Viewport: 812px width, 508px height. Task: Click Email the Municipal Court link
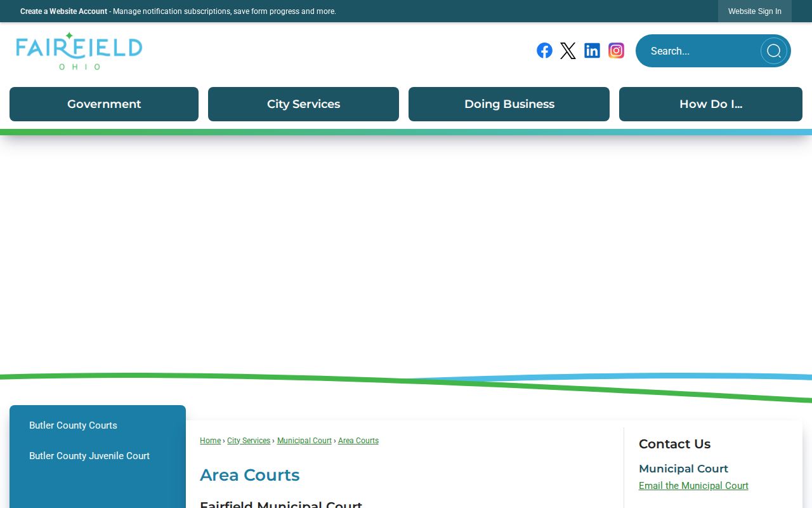(693, 486)
